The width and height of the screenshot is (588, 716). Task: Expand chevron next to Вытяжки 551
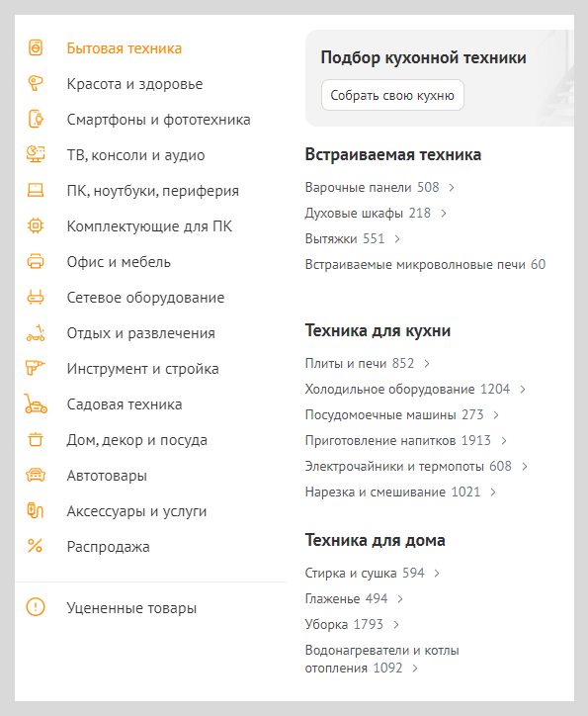click(397, 238)
